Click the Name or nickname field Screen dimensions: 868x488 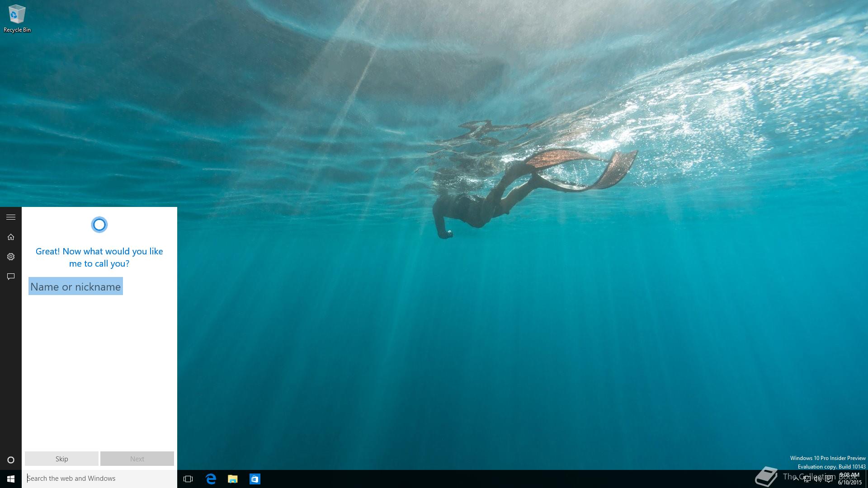[x=75, y=286]
